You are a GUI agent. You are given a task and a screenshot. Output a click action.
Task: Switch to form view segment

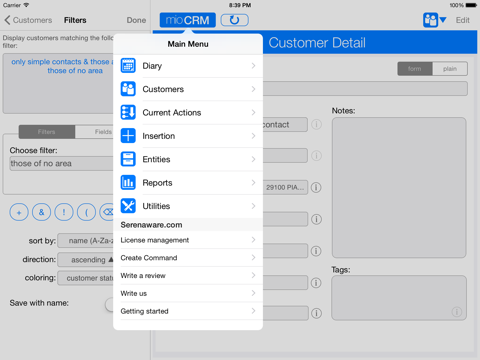click(x=415, y=69)
